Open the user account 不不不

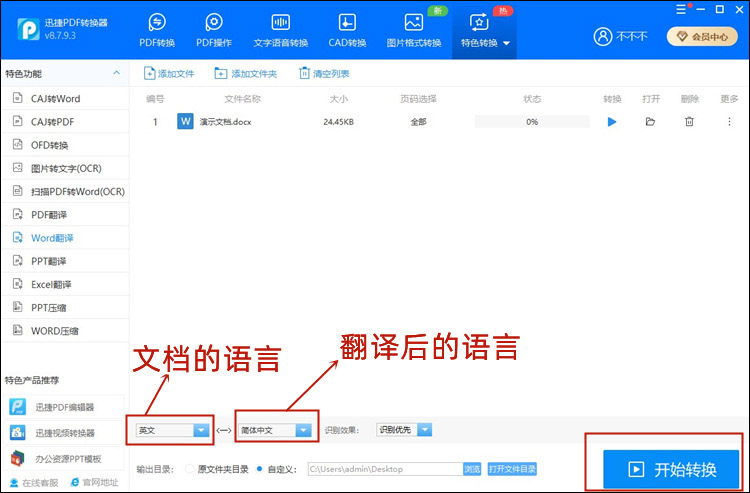[x=620, y=36]
